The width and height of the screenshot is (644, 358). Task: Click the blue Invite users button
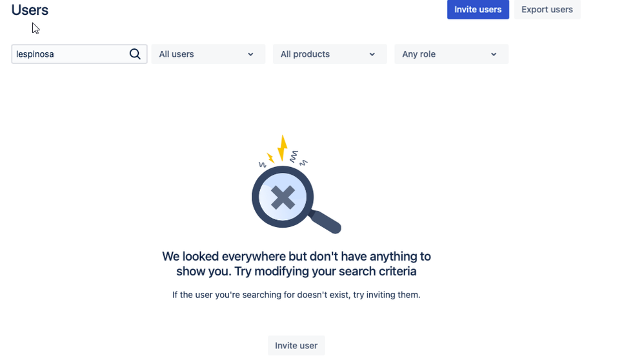(x=478, y=10)
